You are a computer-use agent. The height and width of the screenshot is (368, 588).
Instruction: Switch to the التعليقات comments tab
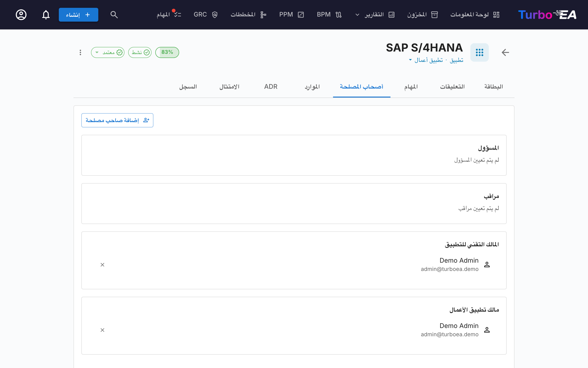(452, 87)
